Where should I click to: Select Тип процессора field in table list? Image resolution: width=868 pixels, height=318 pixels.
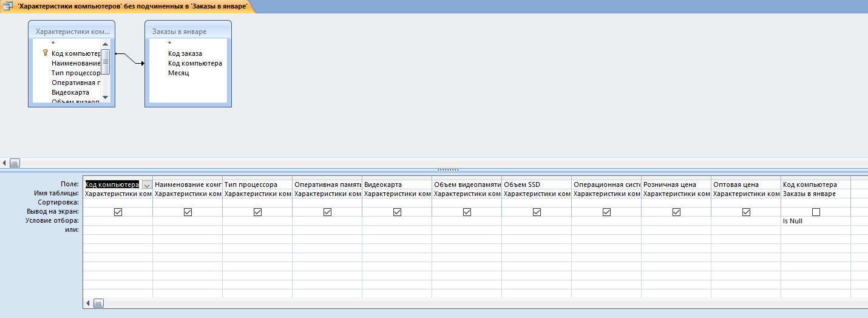[76, 73]
